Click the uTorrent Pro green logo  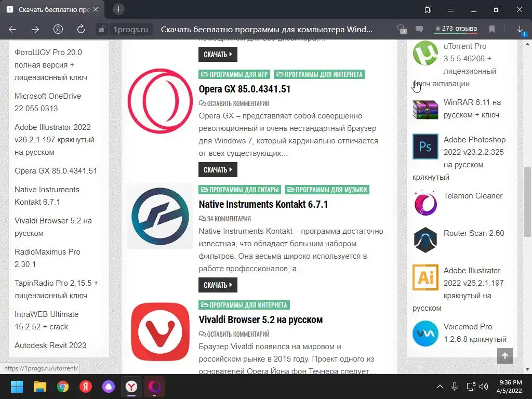tap(425, 53)
